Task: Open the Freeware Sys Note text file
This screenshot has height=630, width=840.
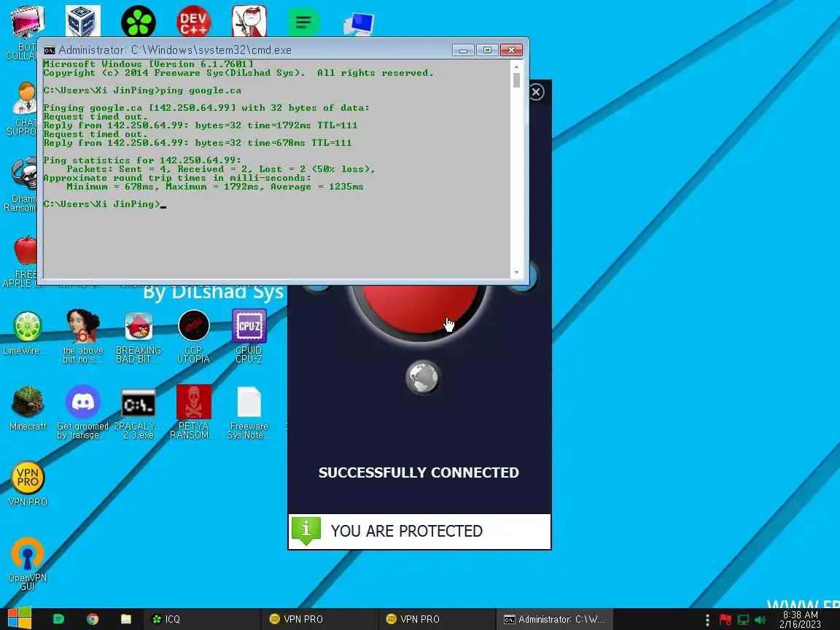Action: pos(249,411)
